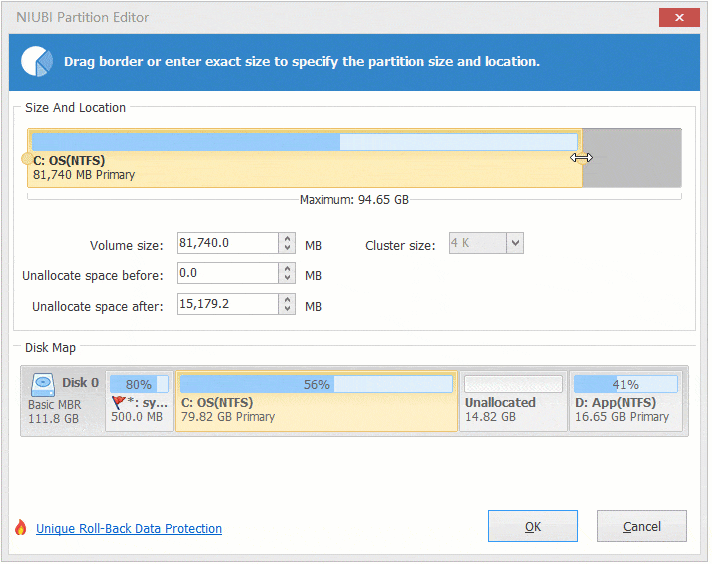Select D: App(NTFS) partition in Disk Map
Viewport: 712px width, 564px height.
[x=626, y=401]
